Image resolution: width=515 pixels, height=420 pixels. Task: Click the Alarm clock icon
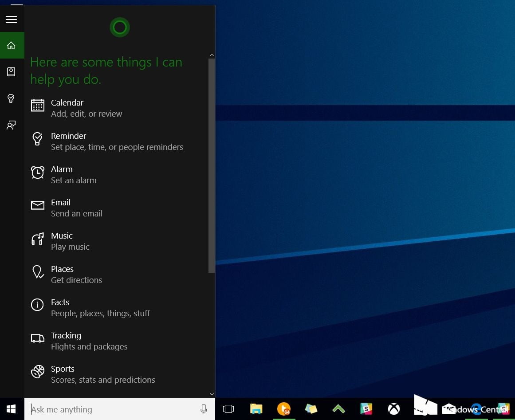pos(38,173)
